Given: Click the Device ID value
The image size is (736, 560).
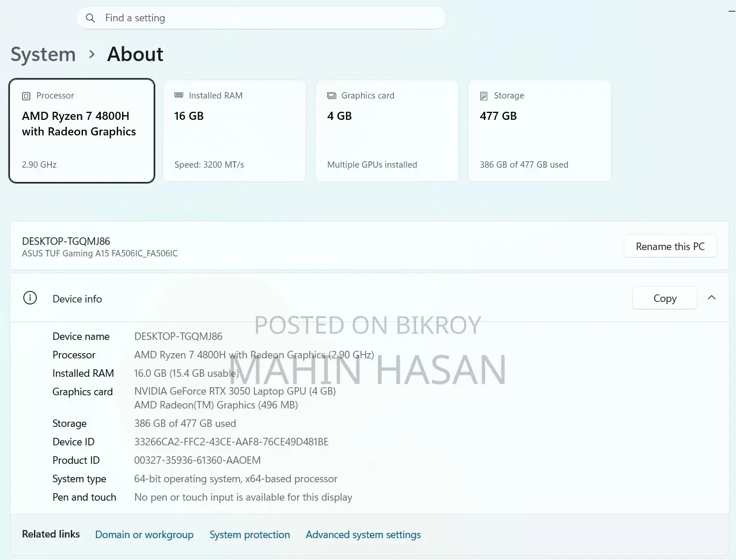Looking at the screenshot, I should pyautogui.click(x=232, y=442).
